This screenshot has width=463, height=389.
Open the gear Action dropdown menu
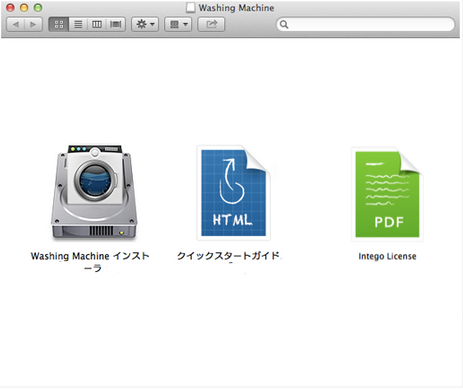[x=145, y=24]
